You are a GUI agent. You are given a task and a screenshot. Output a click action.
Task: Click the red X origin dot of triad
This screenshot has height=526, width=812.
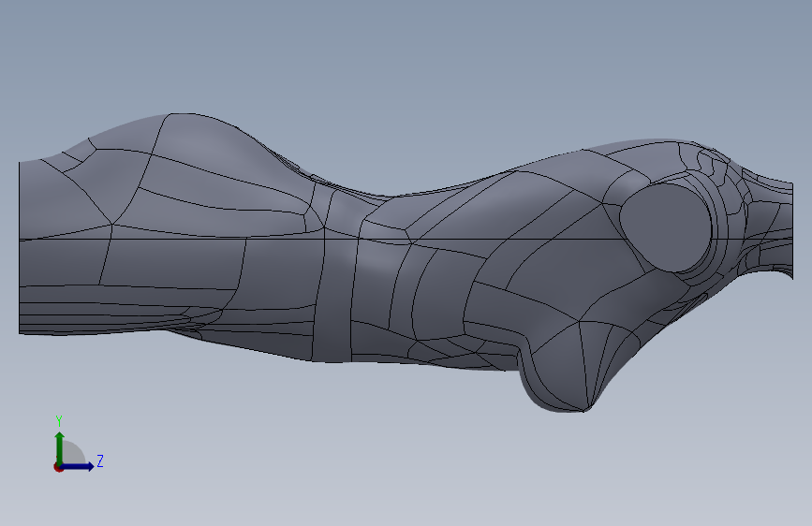pyautogui.click(x=58, y=467)
